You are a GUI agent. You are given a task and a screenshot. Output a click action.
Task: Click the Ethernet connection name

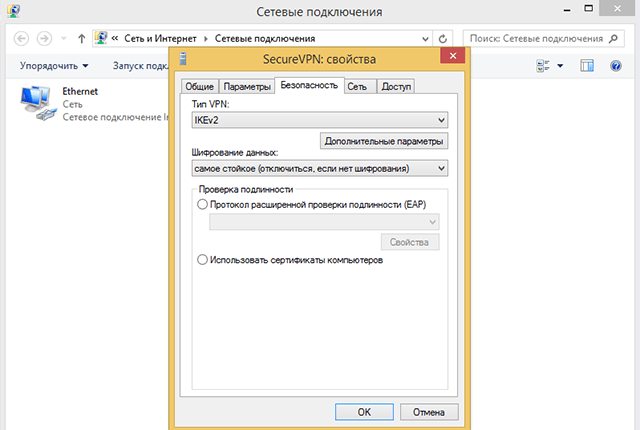coord(80,91)
